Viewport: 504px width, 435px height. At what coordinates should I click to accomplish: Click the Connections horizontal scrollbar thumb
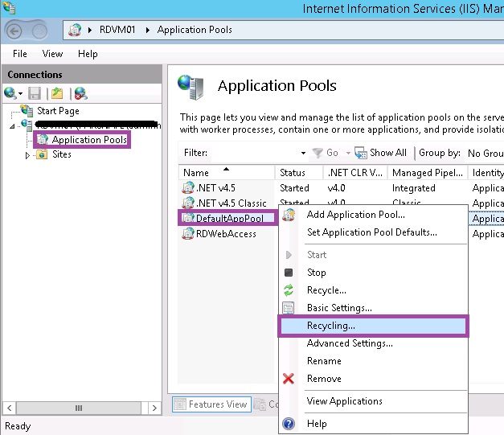coord(79,408)
